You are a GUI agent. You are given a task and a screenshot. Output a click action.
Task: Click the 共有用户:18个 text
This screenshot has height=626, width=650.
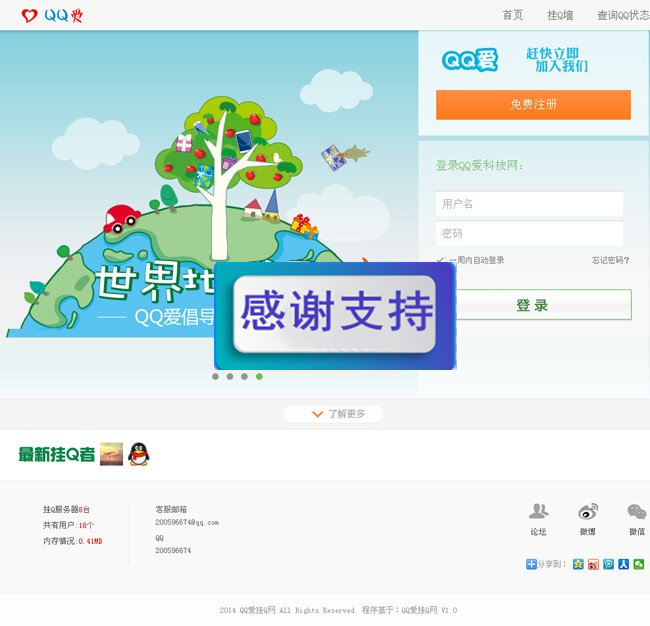(x=68, y=525)
